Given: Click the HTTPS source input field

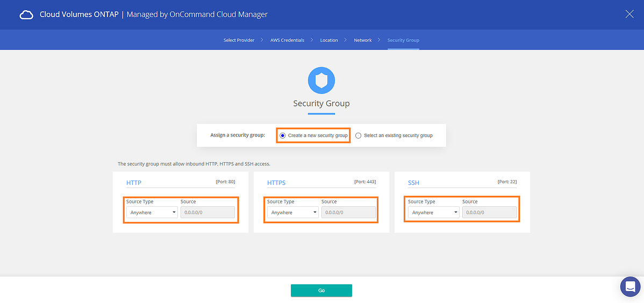Looking at the screenshot, I should pyautogui.click(x=348, y=213).
